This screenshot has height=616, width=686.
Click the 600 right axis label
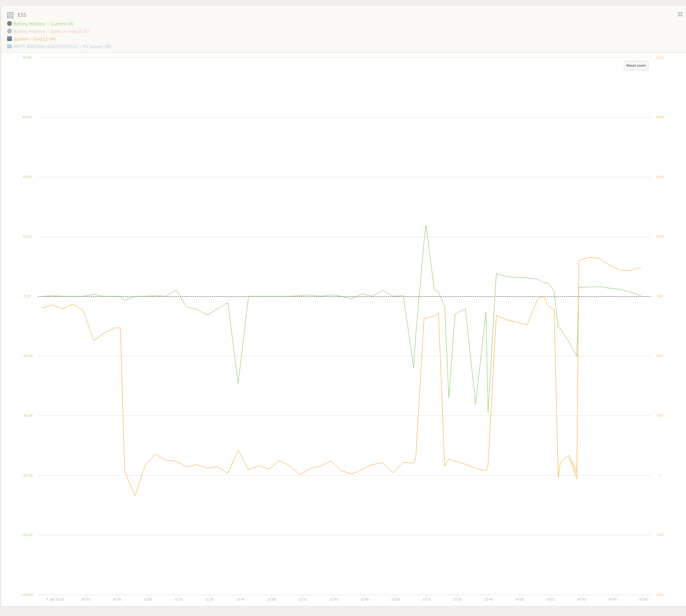pyautogui.click(x=659, y=356)
